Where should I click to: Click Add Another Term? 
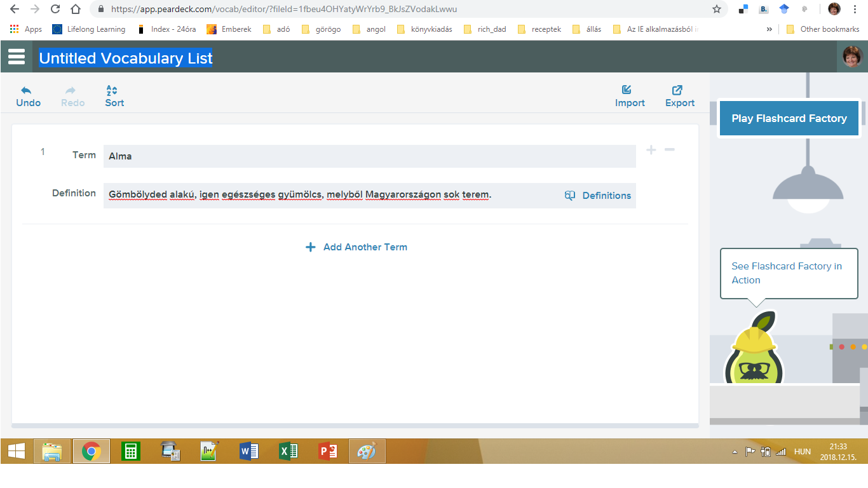click(356, 247)
